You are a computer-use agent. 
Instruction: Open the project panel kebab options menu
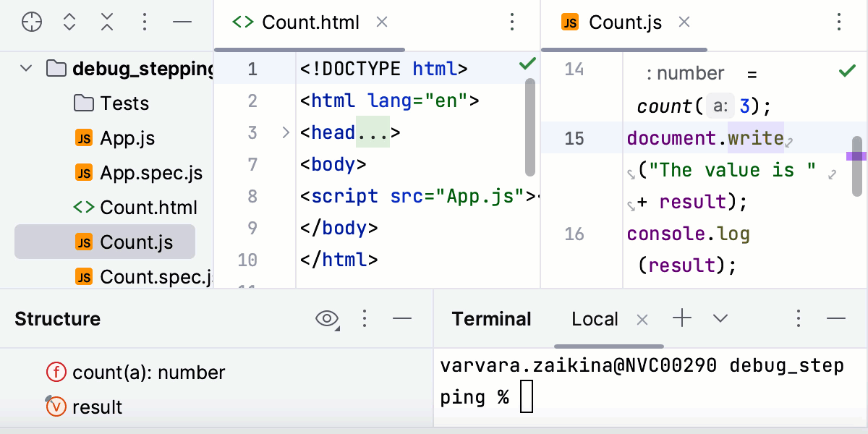tap(144, 22)
